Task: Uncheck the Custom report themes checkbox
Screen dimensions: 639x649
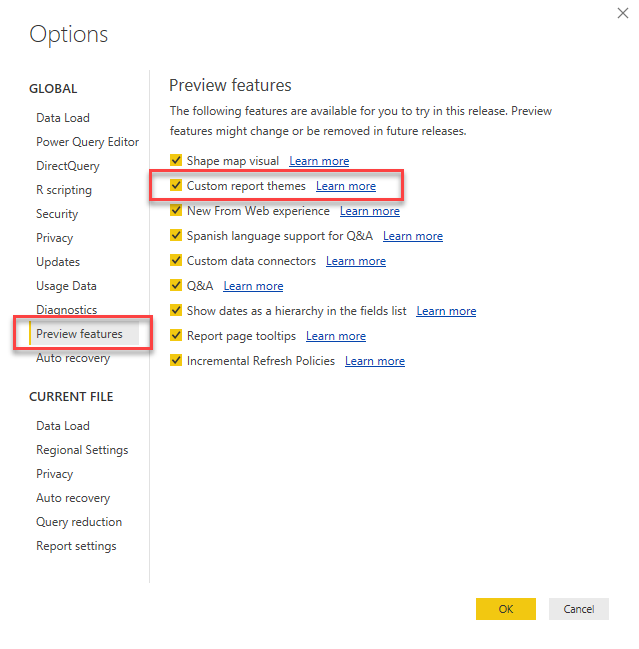Action: (x=176, y=186)
